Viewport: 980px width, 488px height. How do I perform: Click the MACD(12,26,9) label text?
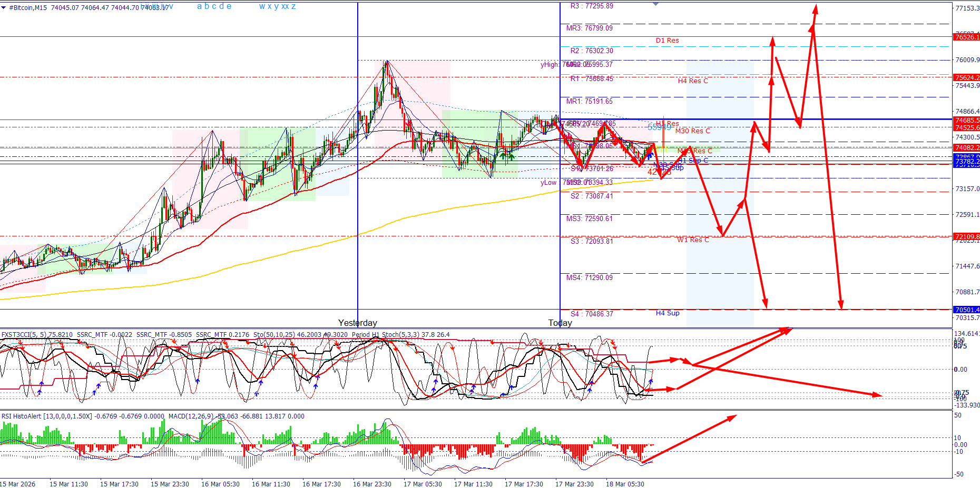click(x=191, y=416)
